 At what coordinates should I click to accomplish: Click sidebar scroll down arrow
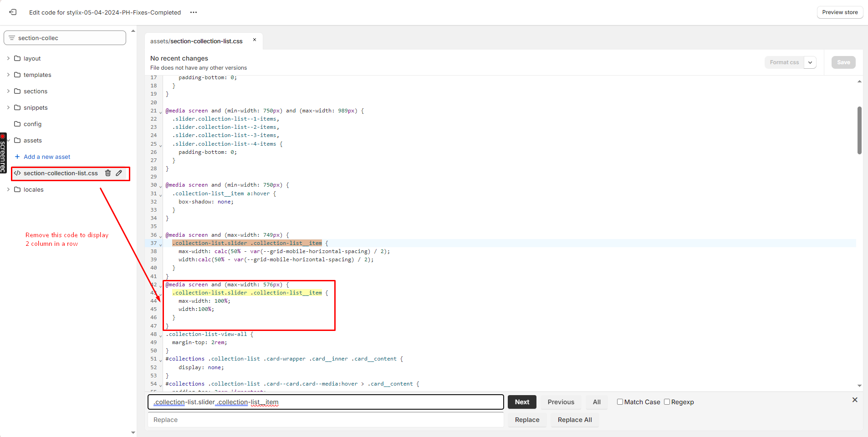point(133,432)
